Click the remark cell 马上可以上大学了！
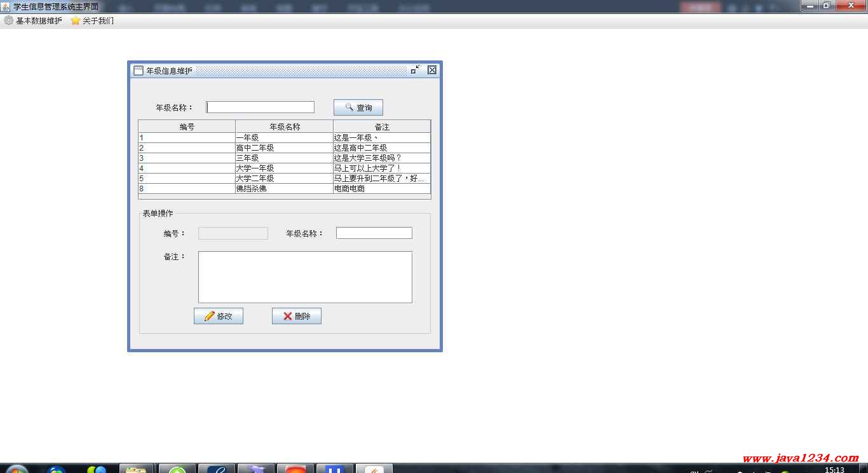The image size is (868, 473). [x=382, y=168]
